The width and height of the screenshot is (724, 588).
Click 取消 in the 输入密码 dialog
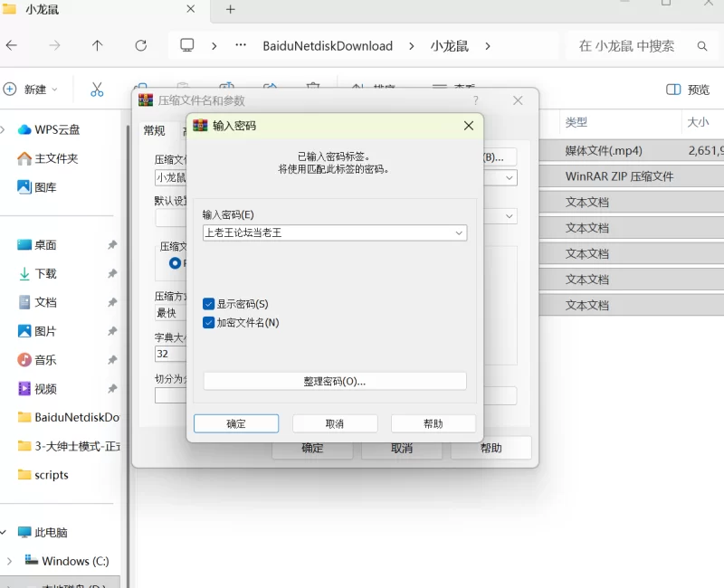tap(335, 423)
